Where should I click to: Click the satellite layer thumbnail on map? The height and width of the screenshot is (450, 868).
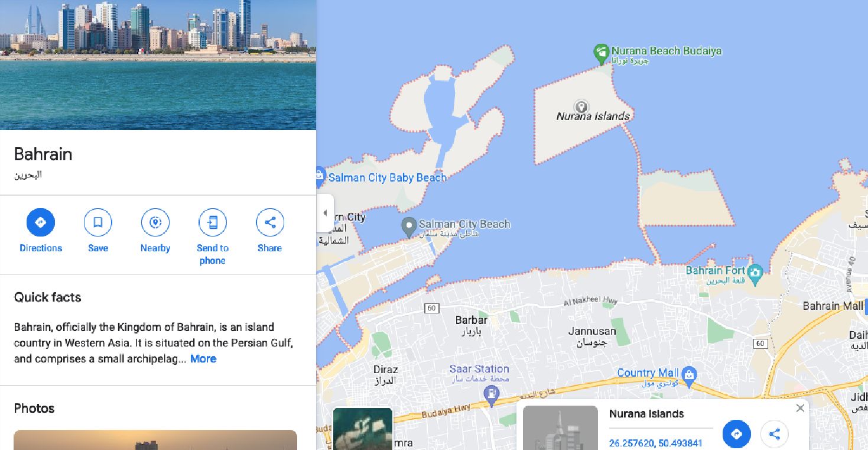pyautogui.click(x=363, y=429)
